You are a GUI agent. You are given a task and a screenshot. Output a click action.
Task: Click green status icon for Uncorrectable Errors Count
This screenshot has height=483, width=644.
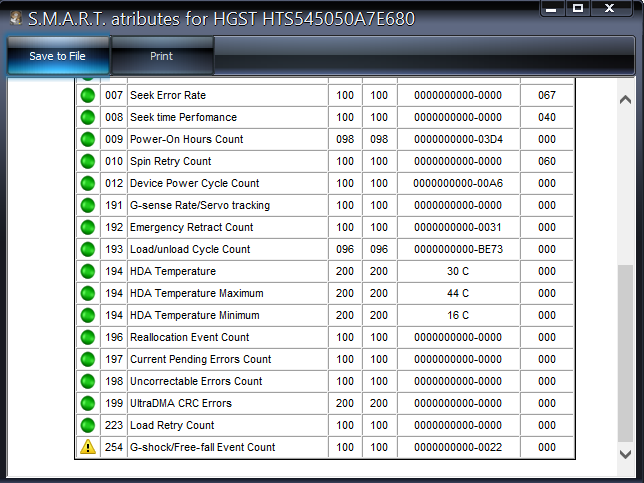(87, 381)
